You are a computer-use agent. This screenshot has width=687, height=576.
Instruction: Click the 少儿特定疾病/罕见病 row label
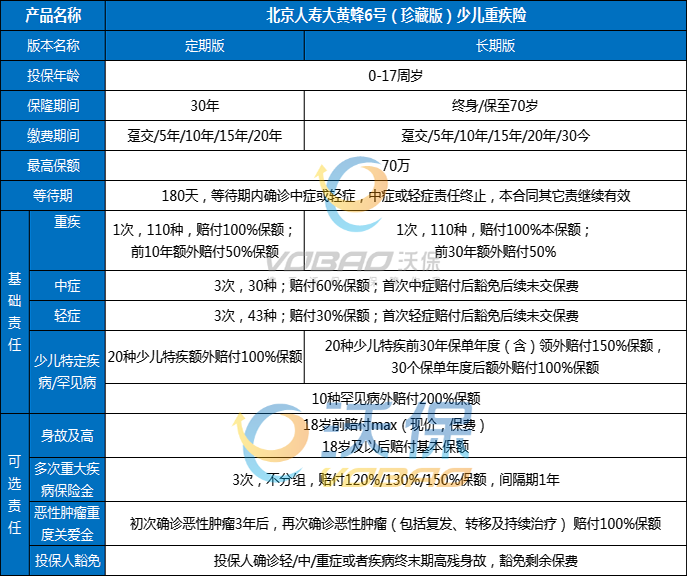67,372
